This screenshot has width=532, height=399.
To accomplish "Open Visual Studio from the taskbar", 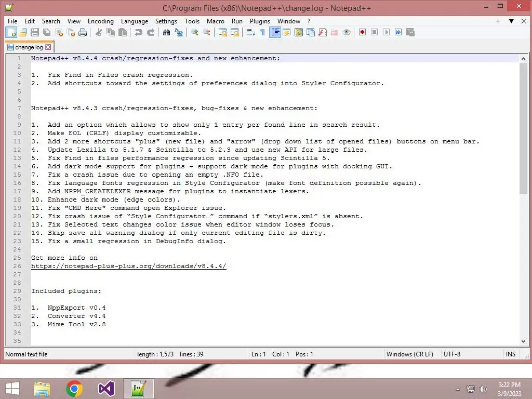I will 106,389.
